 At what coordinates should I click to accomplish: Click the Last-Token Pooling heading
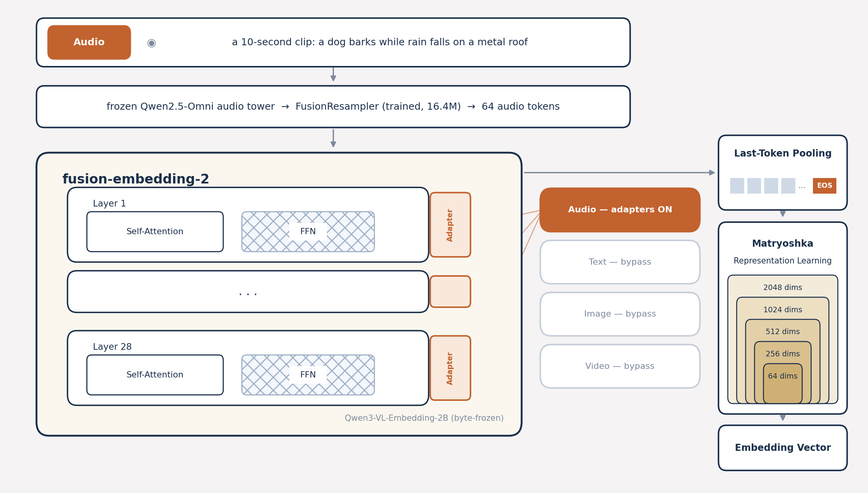pyautogui.click(x=783, y=153)
